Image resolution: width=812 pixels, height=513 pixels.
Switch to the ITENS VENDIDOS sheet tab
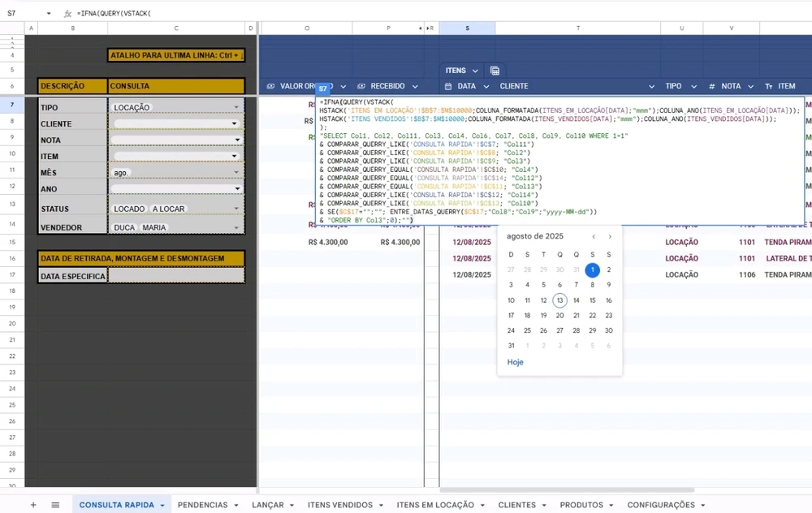(340, 505)
